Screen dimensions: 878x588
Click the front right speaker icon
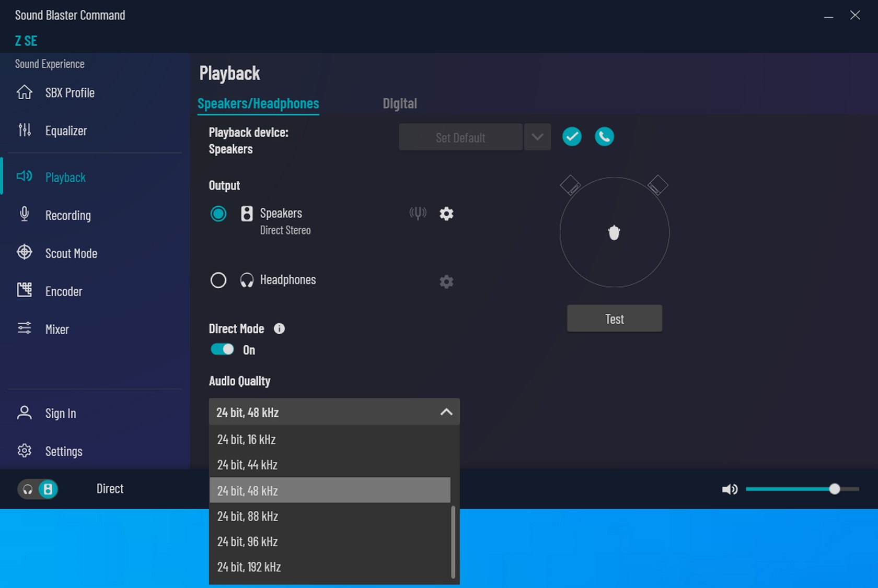click(x=658, y=185)
